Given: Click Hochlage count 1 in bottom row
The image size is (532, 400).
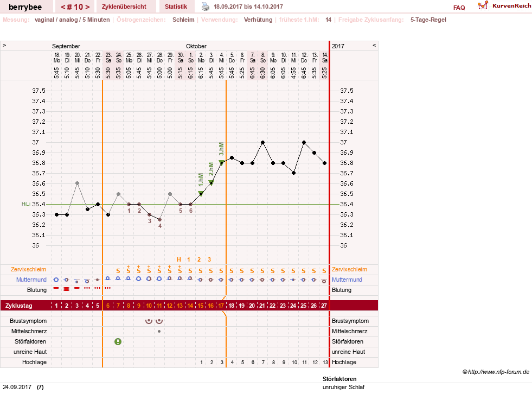Looking at the screenshot, I should pos(201,363).
